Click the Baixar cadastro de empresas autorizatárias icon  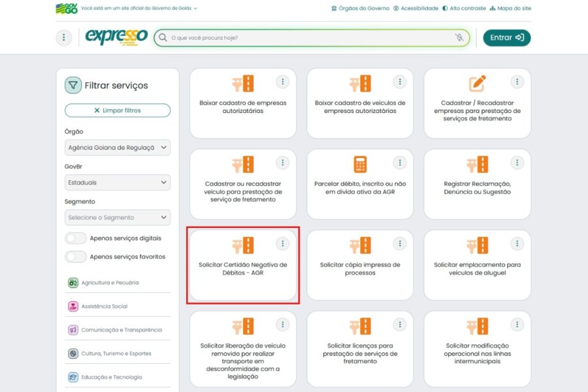click(242, 84)
